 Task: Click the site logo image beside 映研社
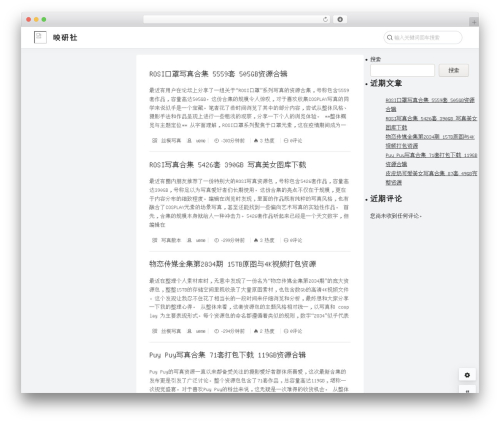40,37
